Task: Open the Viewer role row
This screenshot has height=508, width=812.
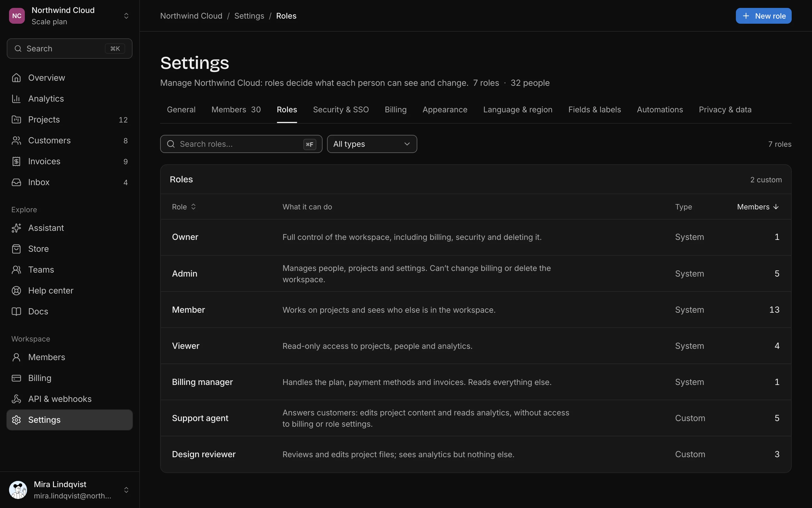Action: 476,346
